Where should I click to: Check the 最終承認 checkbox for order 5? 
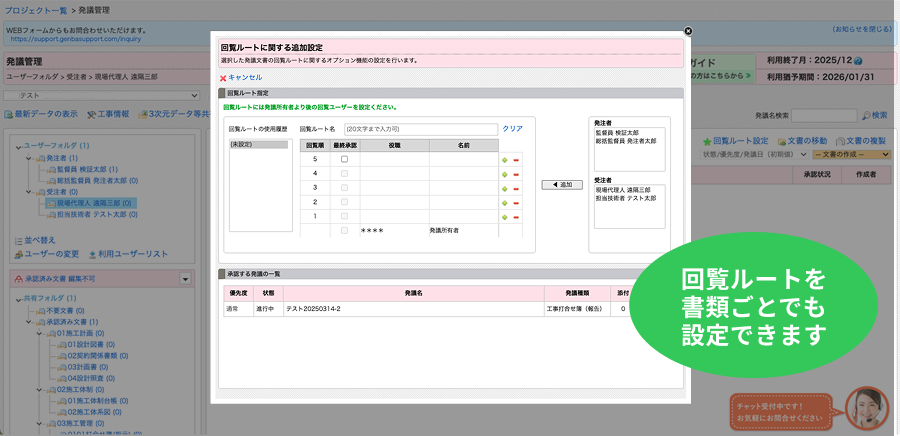coord(345,159)
